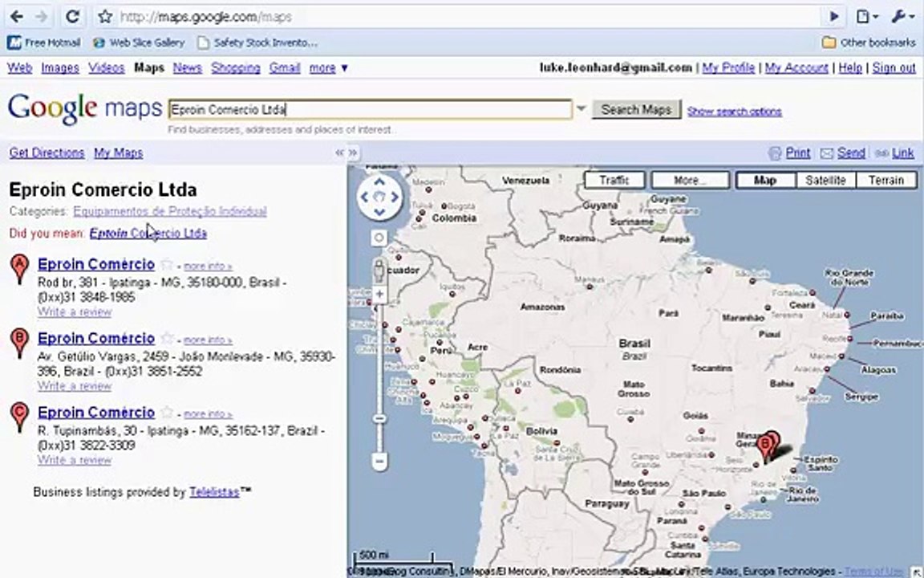Viewport: 924px width, 578px height.
Task: Open My Profile link
Action: [728, 67]
